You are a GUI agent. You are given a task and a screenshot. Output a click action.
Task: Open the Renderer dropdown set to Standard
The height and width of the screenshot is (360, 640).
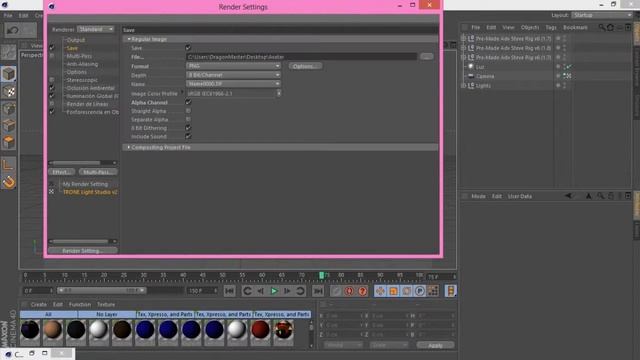96,29
